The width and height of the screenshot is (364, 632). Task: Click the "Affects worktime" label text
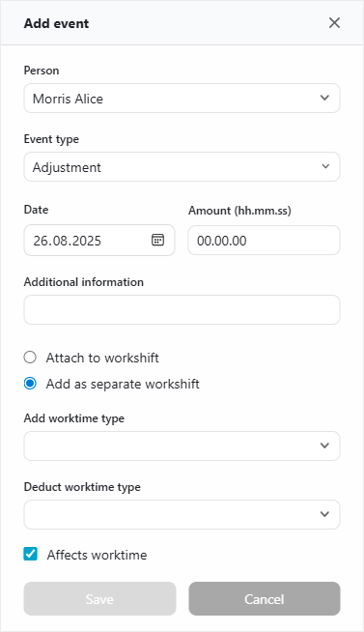pos(98,555)
